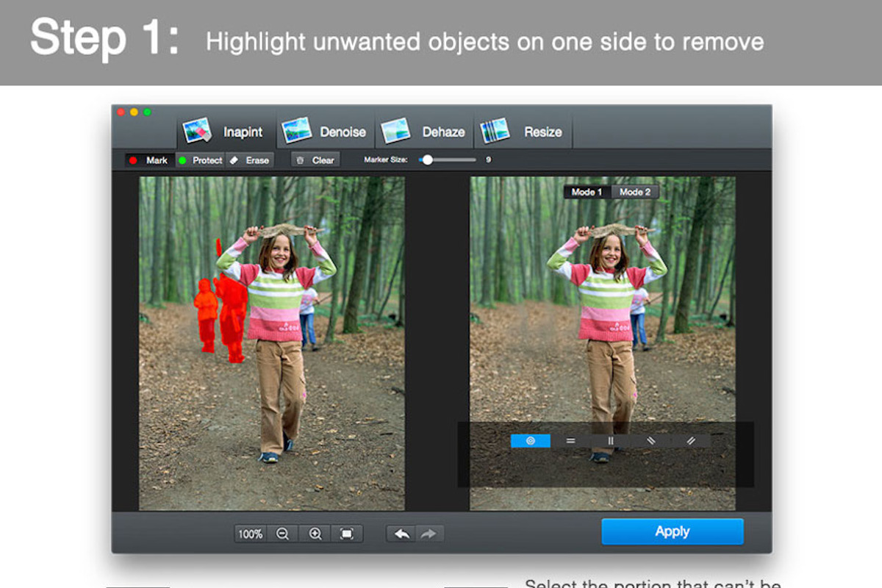
Task: Click the Inpaint tab picture icon
Action: pos(197,131)
